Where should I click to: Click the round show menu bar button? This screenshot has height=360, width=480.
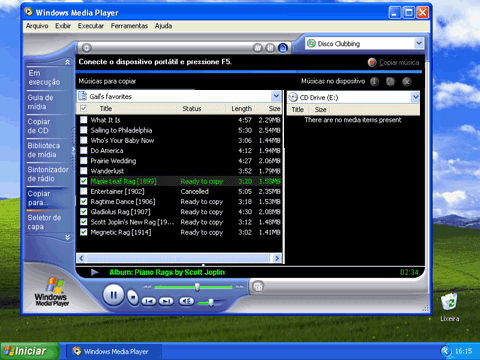pos(87,48)
